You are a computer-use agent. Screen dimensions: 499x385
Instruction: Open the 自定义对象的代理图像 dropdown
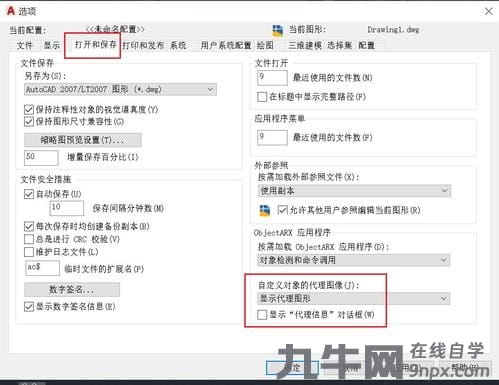tap(354, 298)
